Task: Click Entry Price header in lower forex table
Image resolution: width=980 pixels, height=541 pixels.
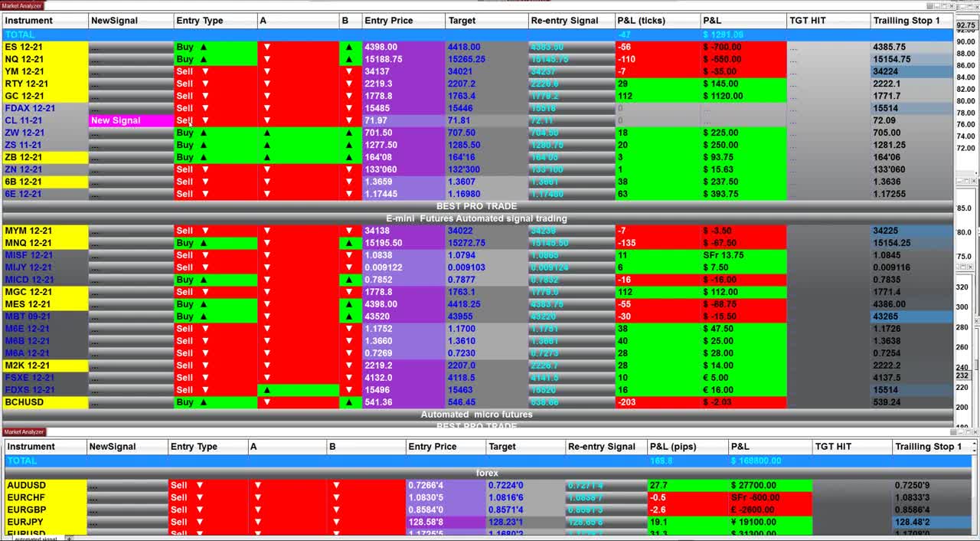Action: 446,447
